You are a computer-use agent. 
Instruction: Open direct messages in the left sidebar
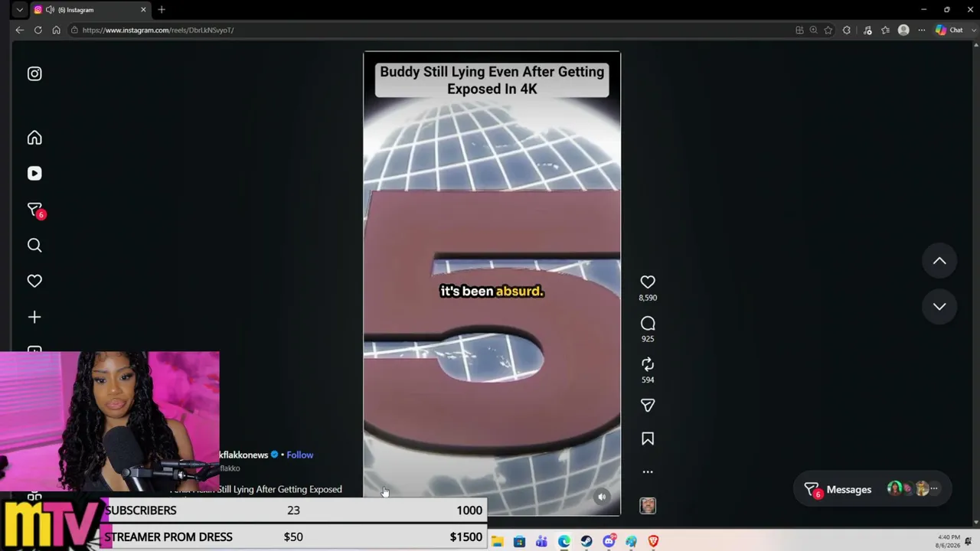pos(34,210)
